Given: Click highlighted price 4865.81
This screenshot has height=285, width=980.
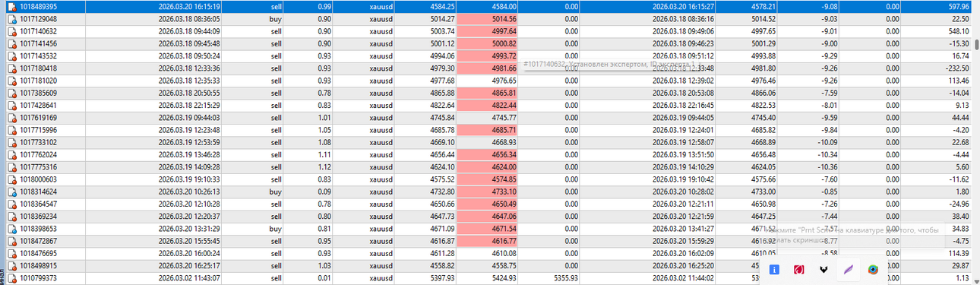Looking at the screenshot, I should pos(504,93).
